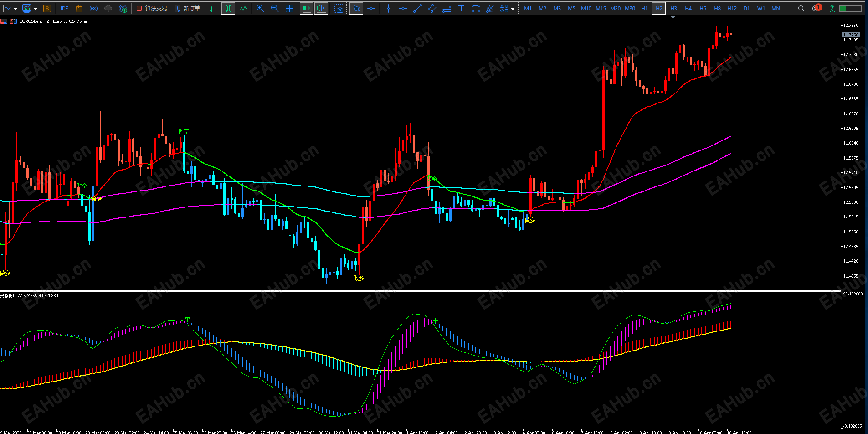This screenshot has height=434, width=868.
Task: Select the rectangle shape tool
Action: click(476, 8)
